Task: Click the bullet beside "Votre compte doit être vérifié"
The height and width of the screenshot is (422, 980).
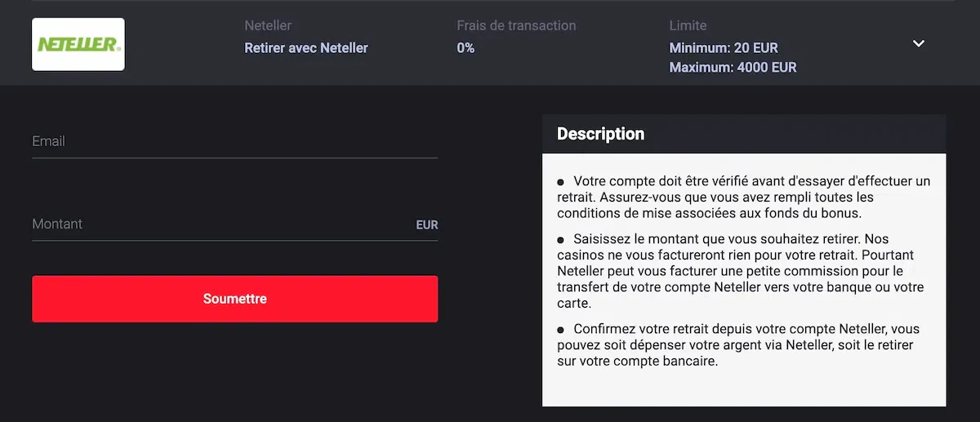Action: tap(561, 182)
